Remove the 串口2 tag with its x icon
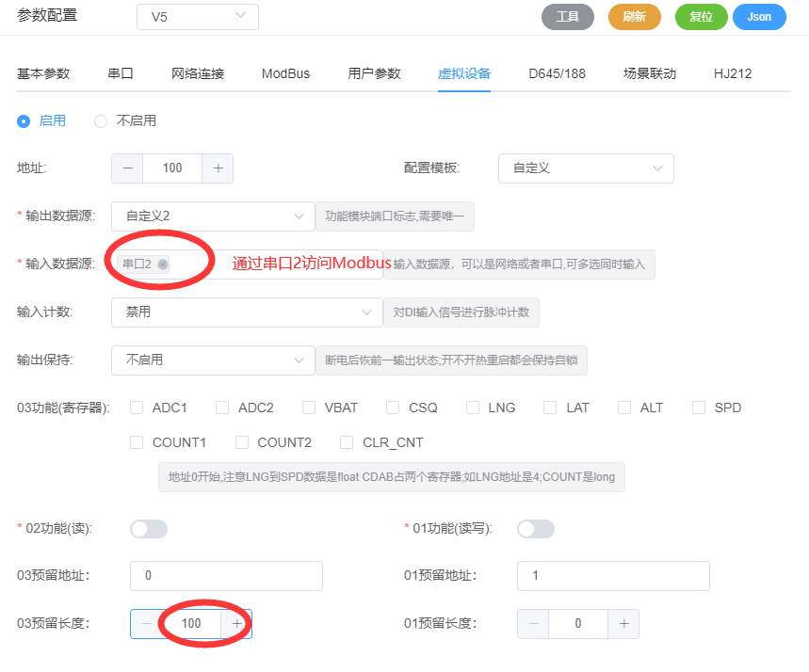This screenshot has height=672, width=809. click(163, 264)
